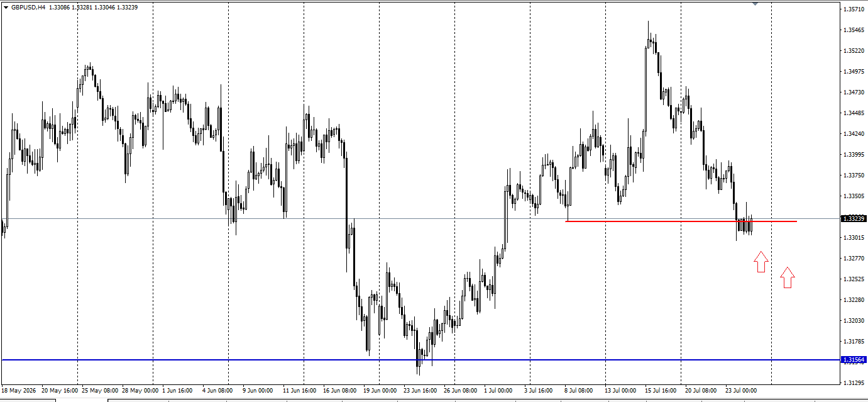Click the 16 Jun 08:00 time label
868x402 pixels.
tap(341, 391)
